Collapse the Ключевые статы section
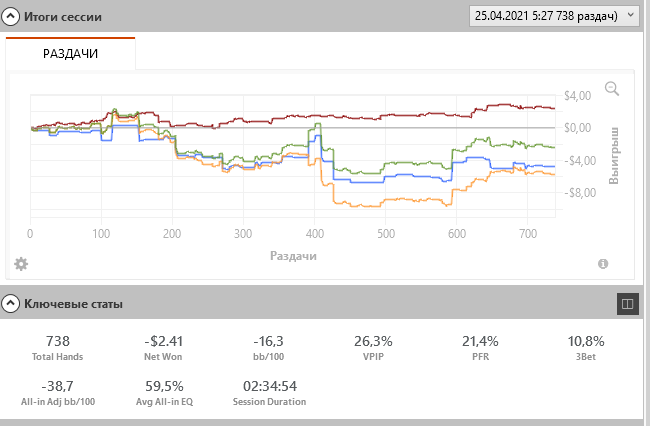650x426 pixels. pos(11,302)
